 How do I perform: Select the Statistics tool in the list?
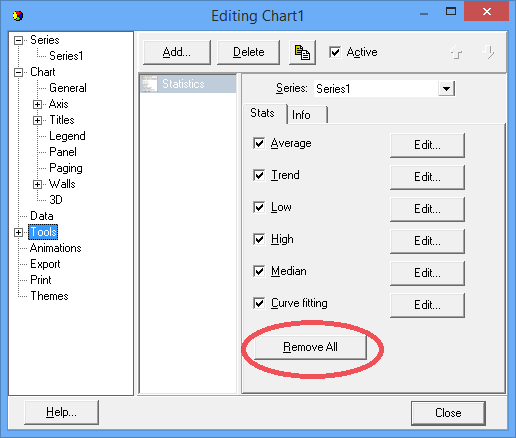(x=188, y=84)
